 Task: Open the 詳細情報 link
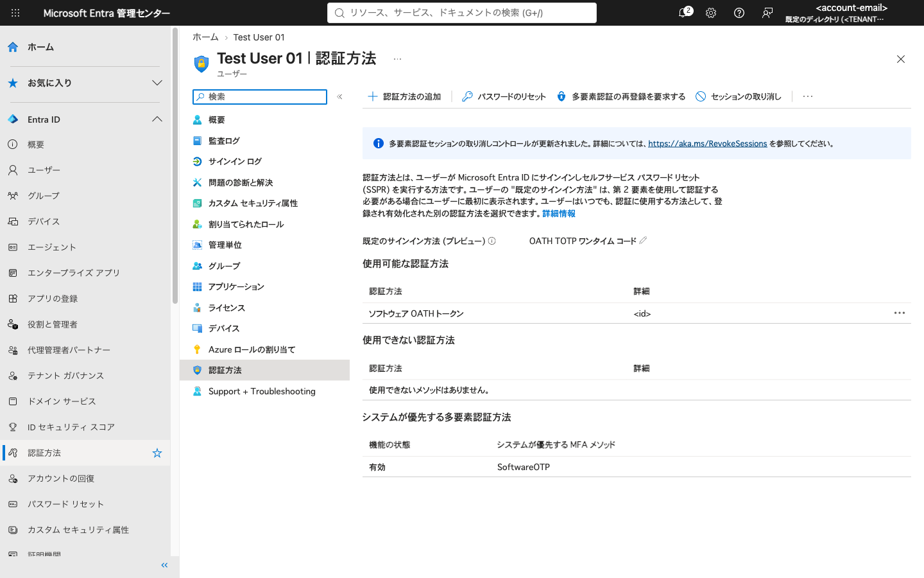pos(559,214)
